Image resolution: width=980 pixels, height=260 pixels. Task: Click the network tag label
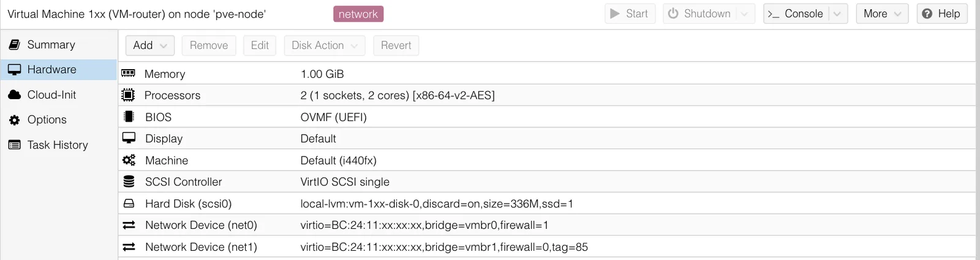click(358, 14)
